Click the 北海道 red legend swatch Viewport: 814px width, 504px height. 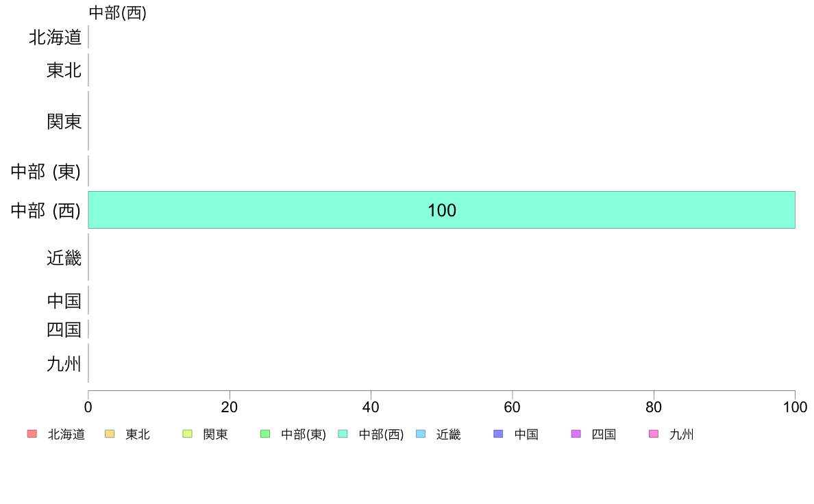pyautogui.click(x=32, y=434)
